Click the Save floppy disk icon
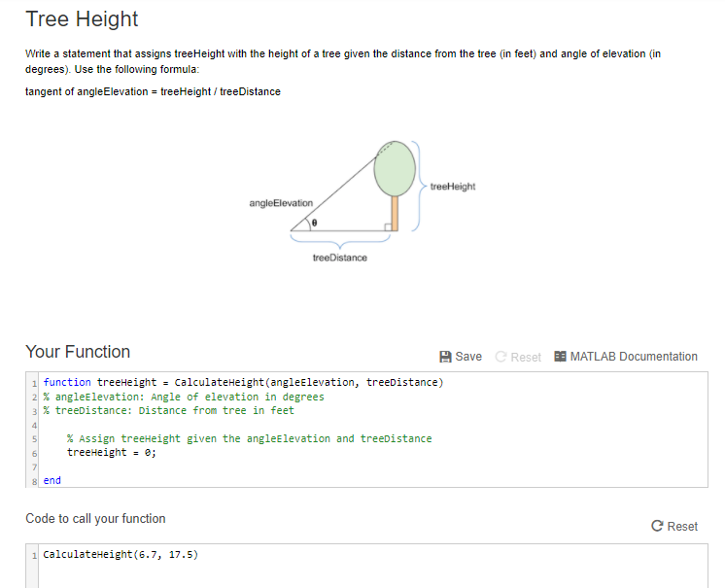Viewport: 725px width, 588px height. (x=445, y=357)
